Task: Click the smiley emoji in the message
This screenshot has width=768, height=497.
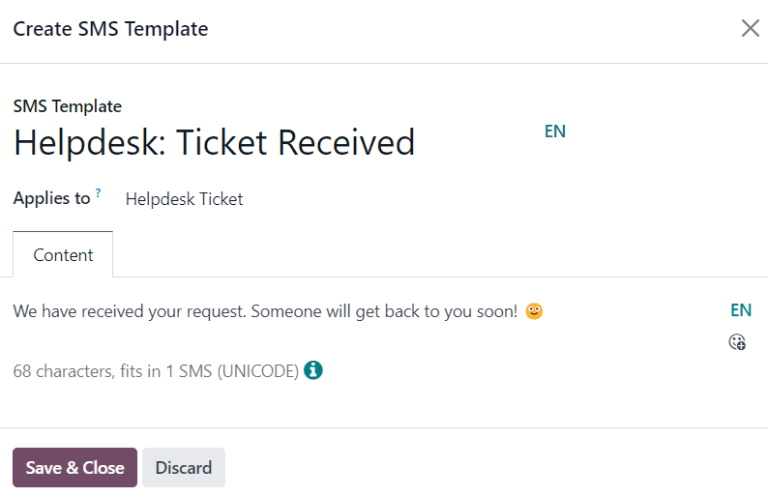Action: (x=534, y=311)
